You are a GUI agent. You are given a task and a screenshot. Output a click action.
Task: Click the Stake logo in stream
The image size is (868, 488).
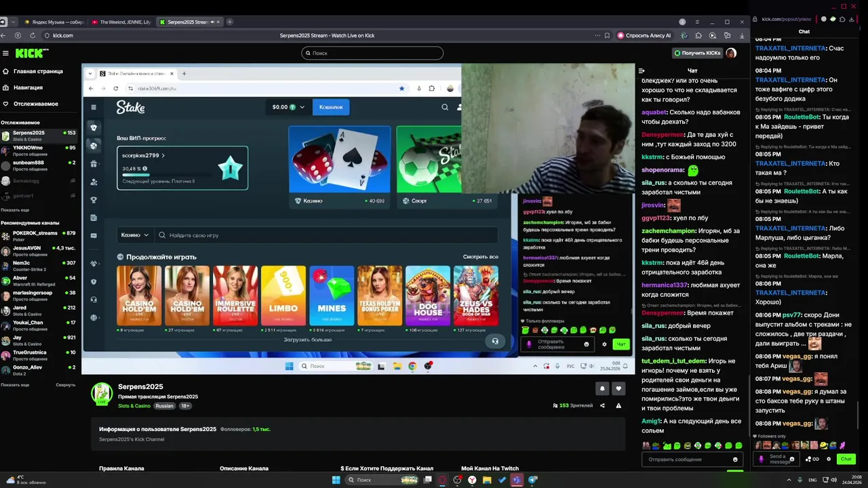(130, 107)
